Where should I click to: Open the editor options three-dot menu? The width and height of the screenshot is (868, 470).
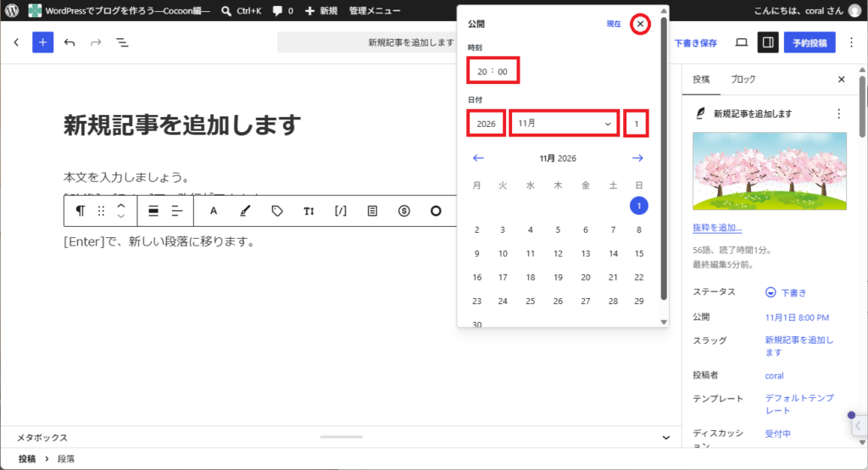(x=851, y=42)
